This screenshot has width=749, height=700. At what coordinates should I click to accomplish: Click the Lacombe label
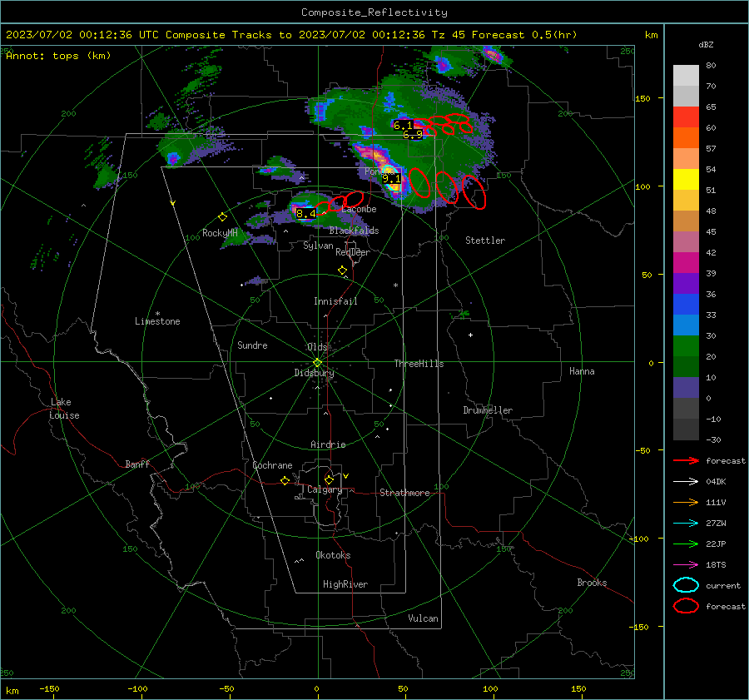359,209
